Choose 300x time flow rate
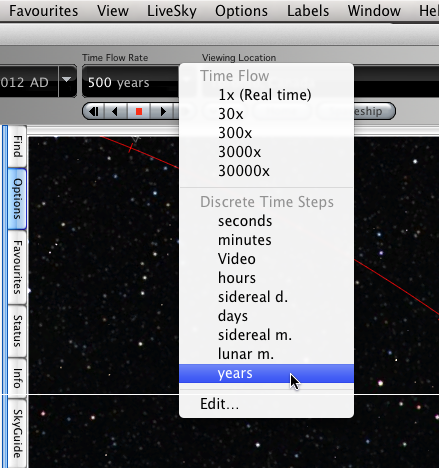 coord(266,133)
